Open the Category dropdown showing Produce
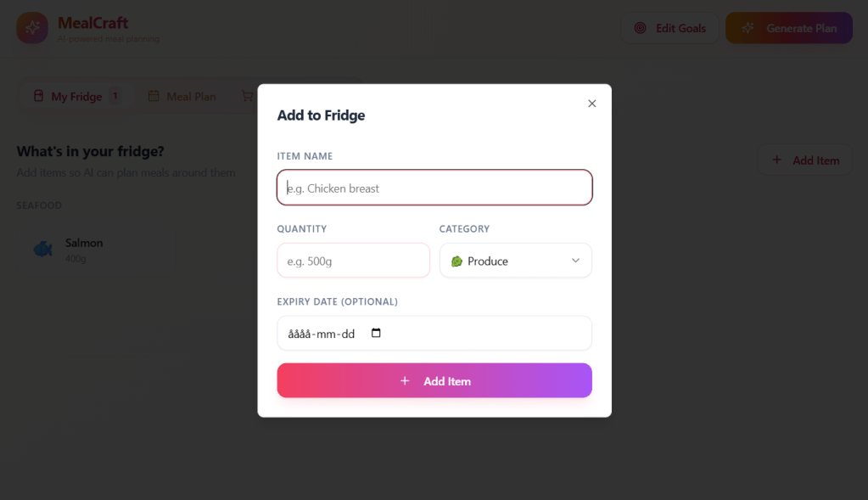 (515, 261)
